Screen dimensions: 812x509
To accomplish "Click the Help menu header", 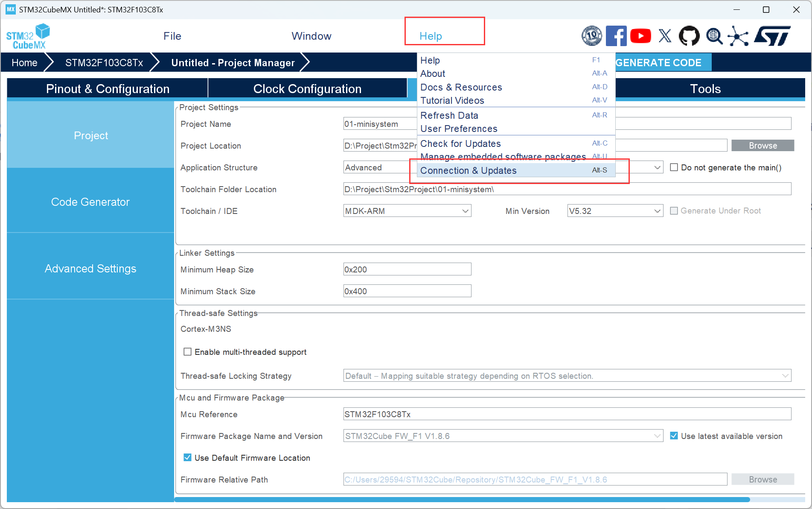I will pos(431,36).
